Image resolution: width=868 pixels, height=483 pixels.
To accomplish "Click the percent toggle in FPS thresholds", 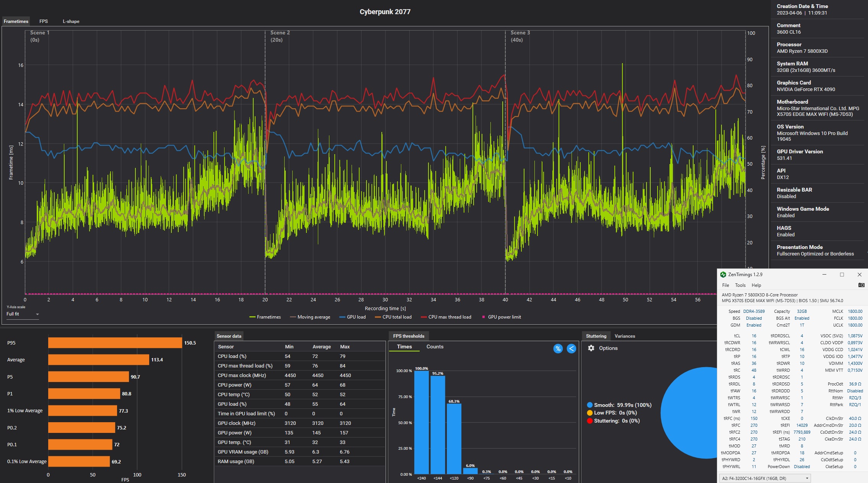I will (x=558, y=348).
